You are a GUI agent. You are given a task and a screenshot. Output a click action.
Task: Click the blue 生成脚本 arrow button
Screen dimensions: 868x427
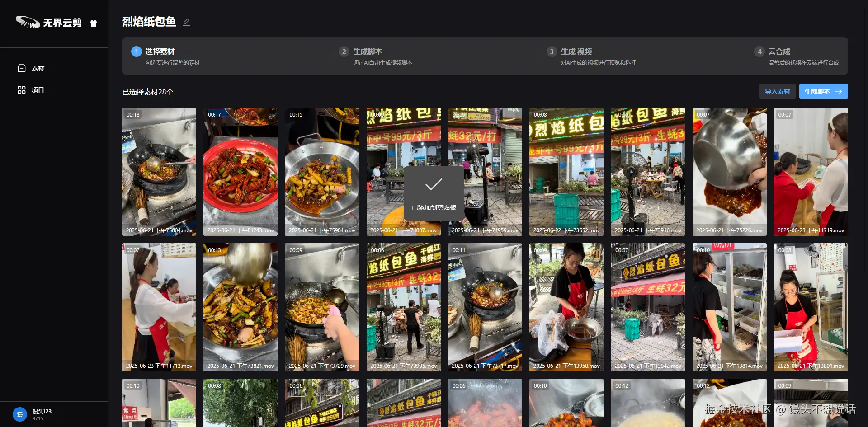[x=824, y=91]
